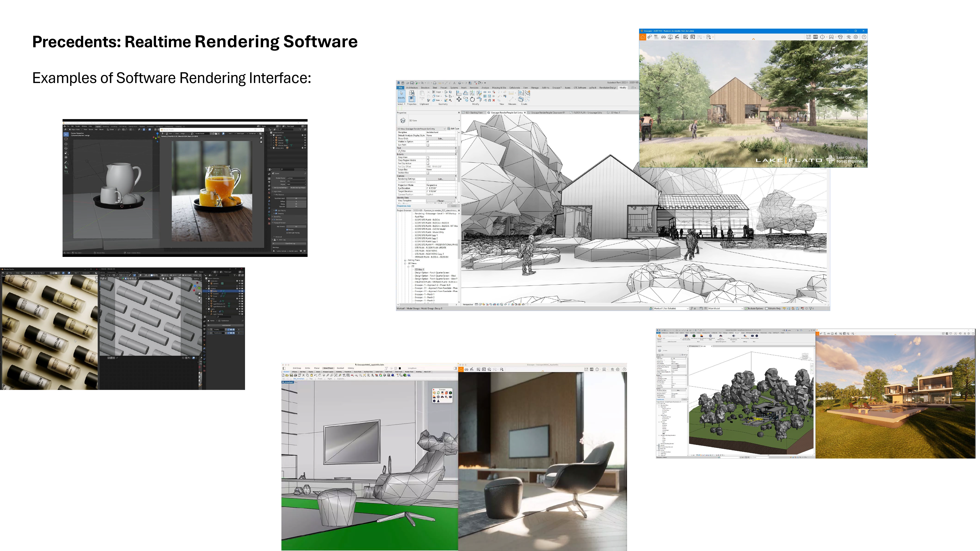Open the Enscape Visual Settings eye icon
This screenshot has height=551, width=980.
tap(849, 37)
